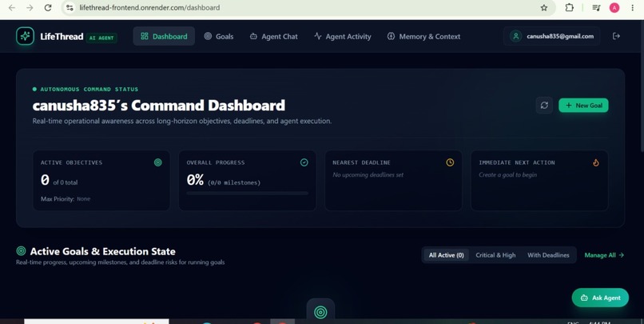Viewport: 644px width, 324px height.
Task: Click the Immediate Next Action flame icon
Action: click(596, 162)
